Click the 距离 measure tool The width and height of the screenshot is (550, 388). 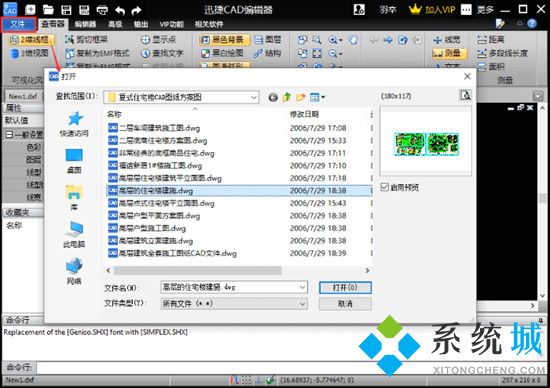tap(490, 40)
